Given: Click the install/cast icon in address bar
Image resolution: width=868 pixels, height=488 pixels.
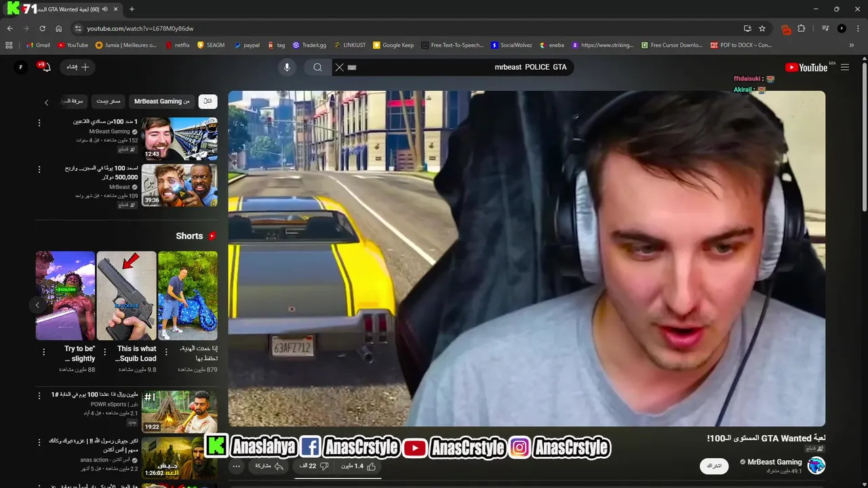Looking at the screenshot, I should 747,28.
